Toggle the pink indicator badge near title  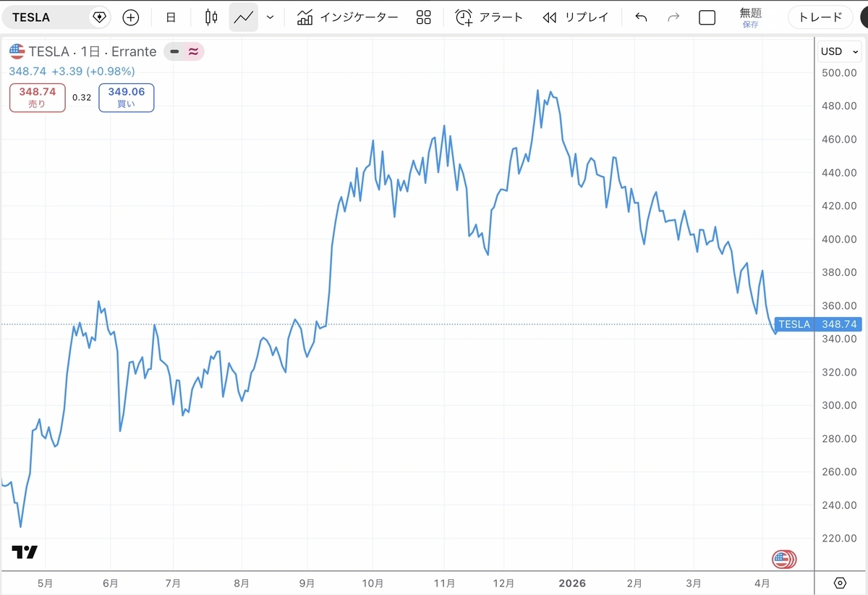[x=194, y=51]
